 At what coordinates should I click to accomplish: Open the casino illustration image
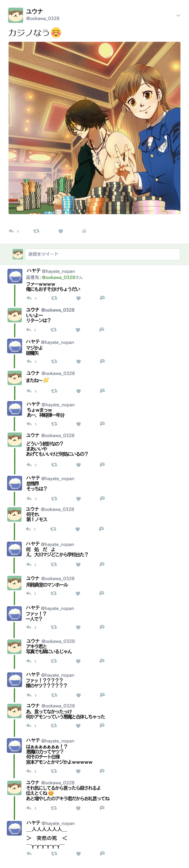tap(94, 128)
